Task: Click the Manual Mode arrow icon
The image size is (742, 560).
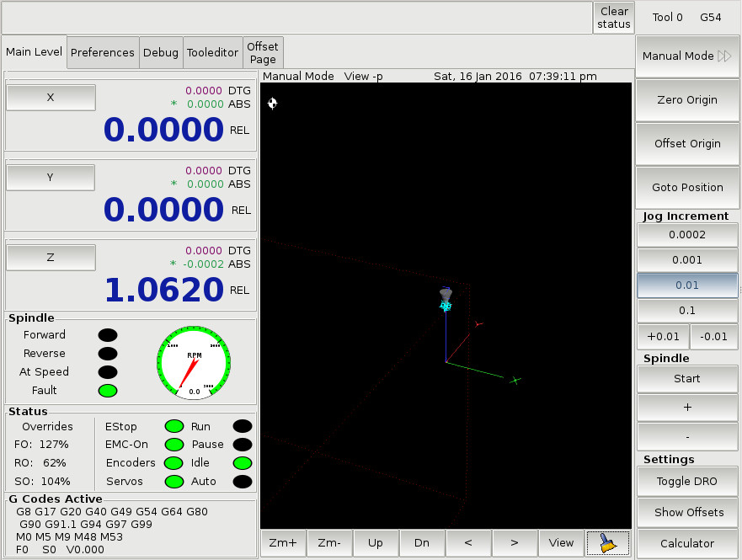Action: click(x=724, y=56)
